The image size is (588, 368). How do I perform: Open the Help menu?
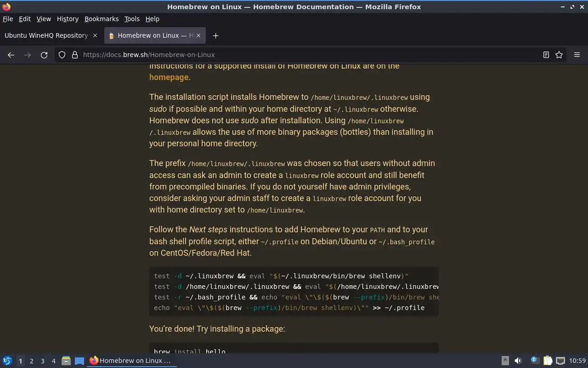click(153, 19)
